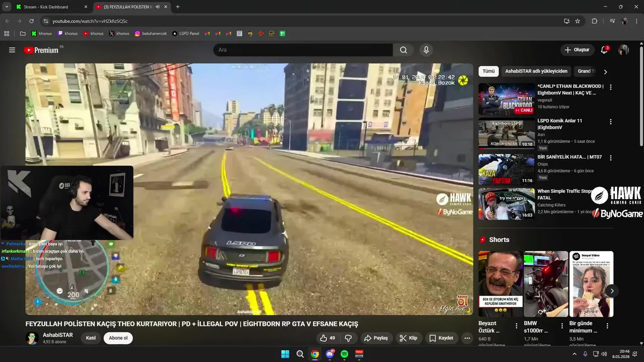The image size is (644, 362).
Task: Open YouTube notifications bell
Action: click(604, 50)
